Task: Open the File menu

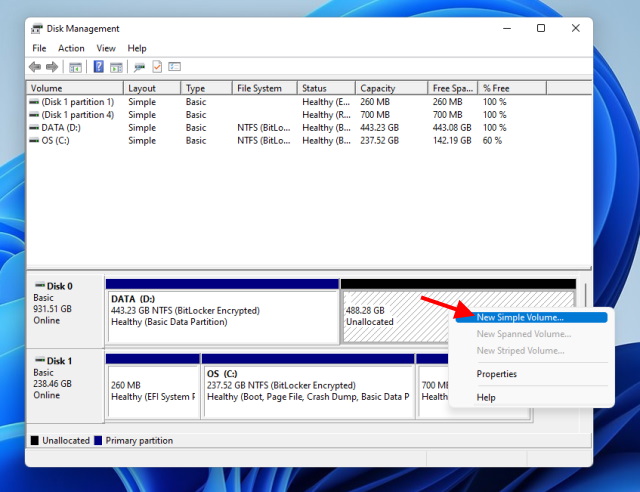Action: [x=39, y=48]
